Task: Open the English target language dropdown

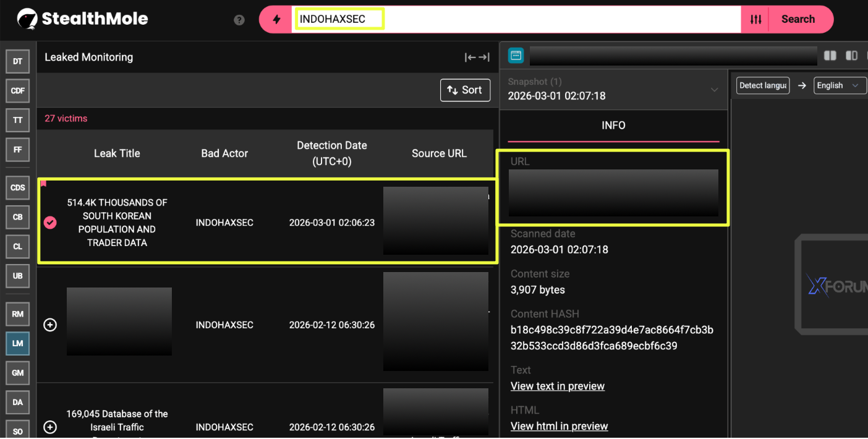Action: 837,85
